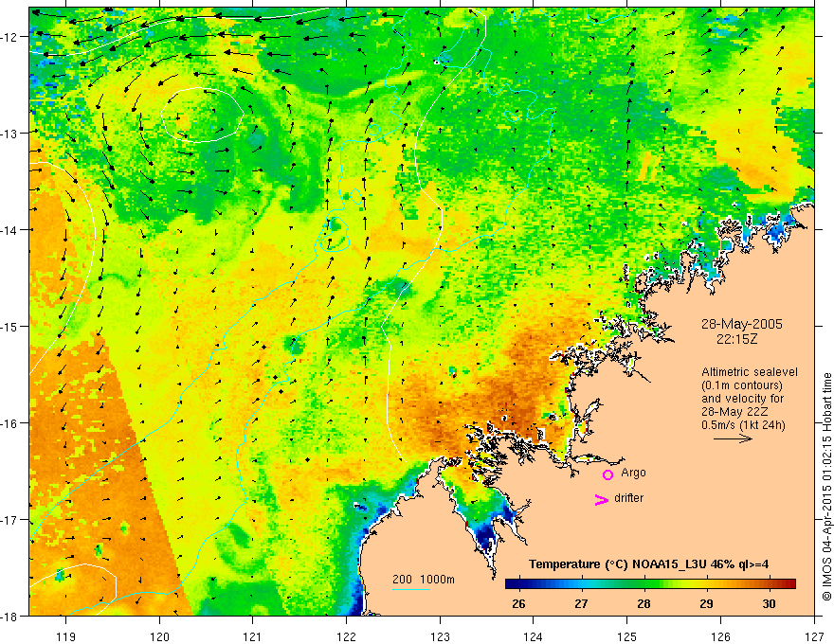Select the 'Argo' legend label
The image size is (834, 644).
click(633, 473)
